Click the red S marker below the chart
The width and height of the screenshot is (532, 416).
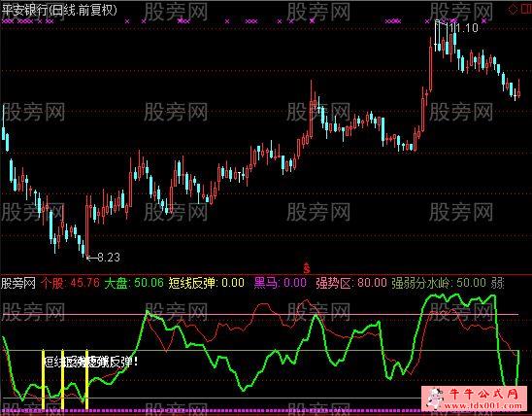click(307, 268)
